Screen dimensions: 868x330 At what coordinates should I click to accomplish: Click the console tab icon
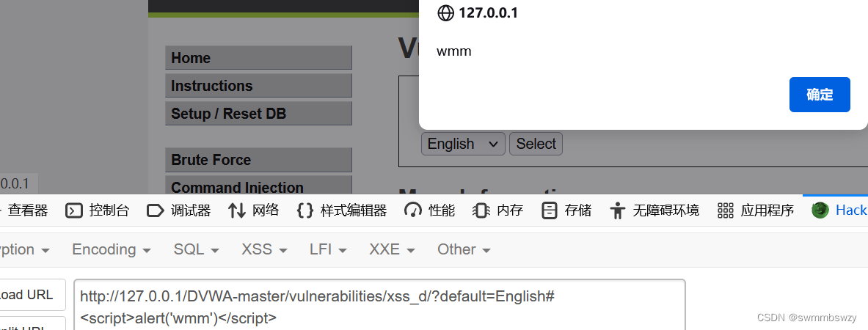(73, 210)
